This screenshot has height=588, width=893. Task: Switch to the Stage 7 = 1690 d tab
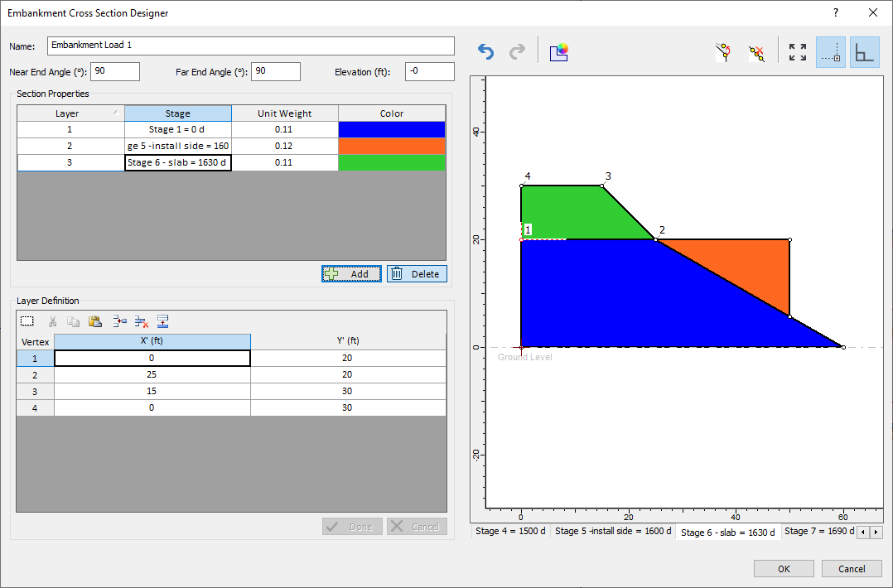pyautogui.click(x=820, y=531)
